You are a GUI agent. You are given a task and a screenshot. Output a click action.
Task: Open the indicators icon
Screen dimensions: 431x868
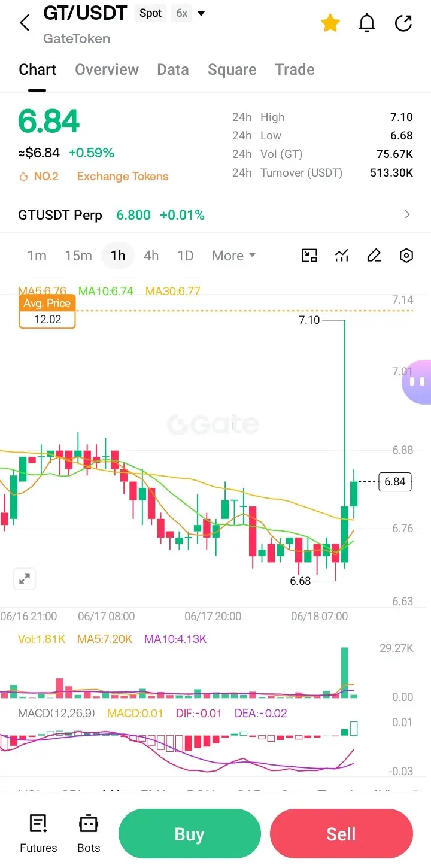click(342, 256)
